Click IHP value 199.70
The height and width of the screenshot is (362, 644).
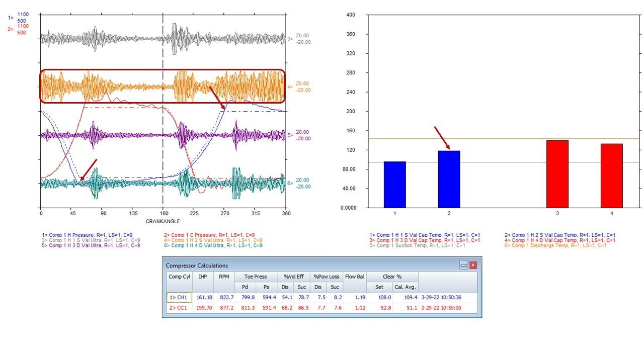204,308
